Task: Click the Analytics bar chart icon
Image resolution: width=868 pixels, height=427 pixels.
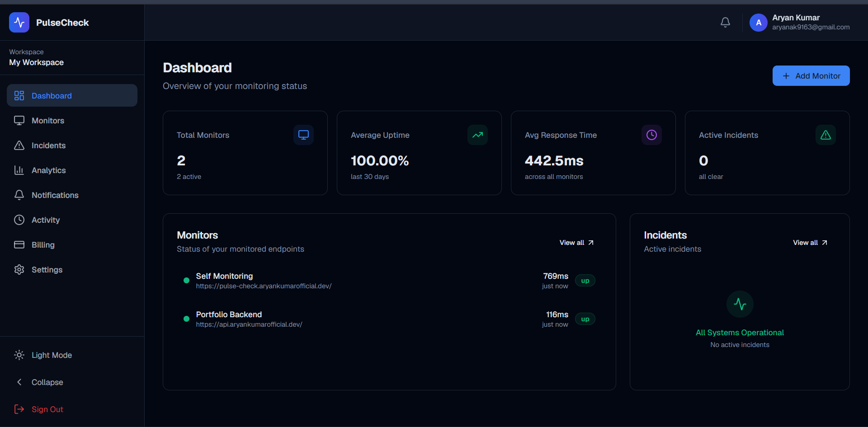Action: [x=19, y=170]
